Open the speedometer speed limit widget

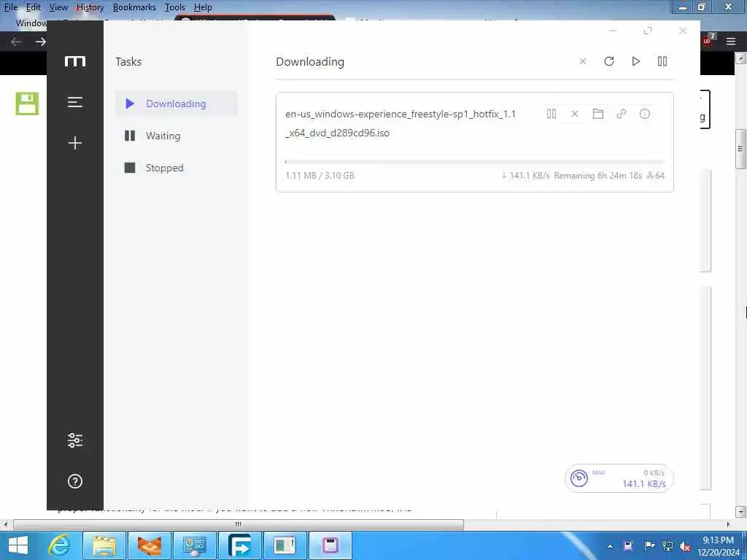[619, 478]
